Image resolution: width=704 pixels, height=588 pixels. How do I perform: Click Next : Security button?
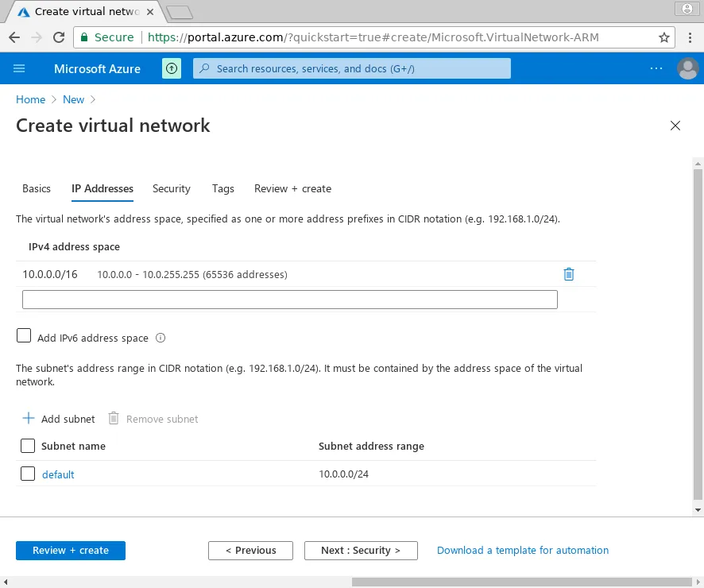coord(361,551)
